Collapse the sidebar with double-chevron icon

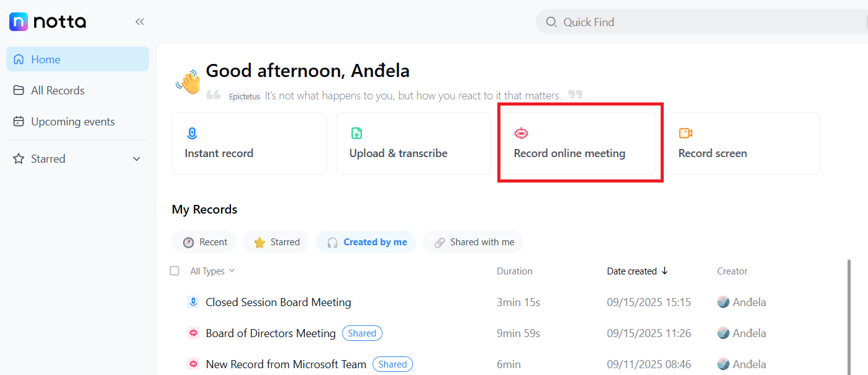pyautogui.click(x=140, y=22)
